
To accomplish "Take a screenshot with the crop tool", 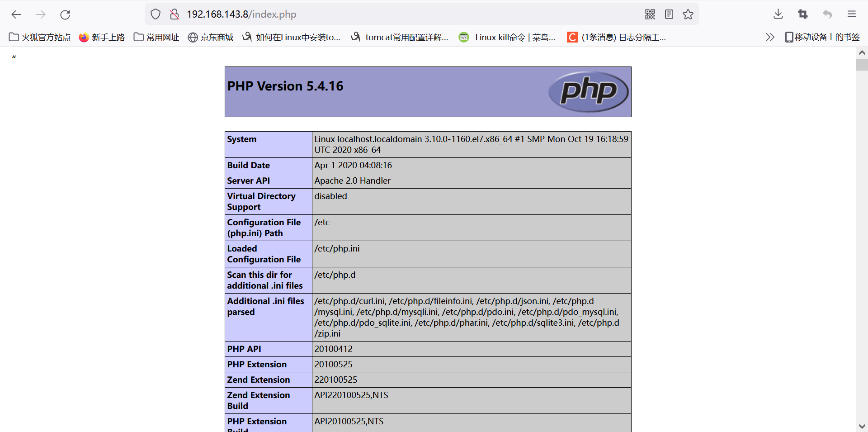I will click(x=803, y=14).
